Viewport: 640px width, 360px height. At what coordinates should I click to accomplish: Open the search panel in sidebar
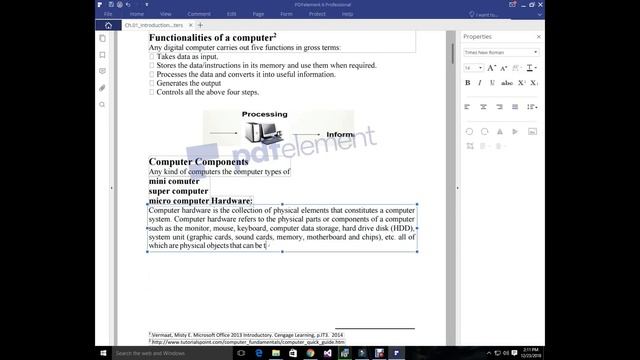102,104
